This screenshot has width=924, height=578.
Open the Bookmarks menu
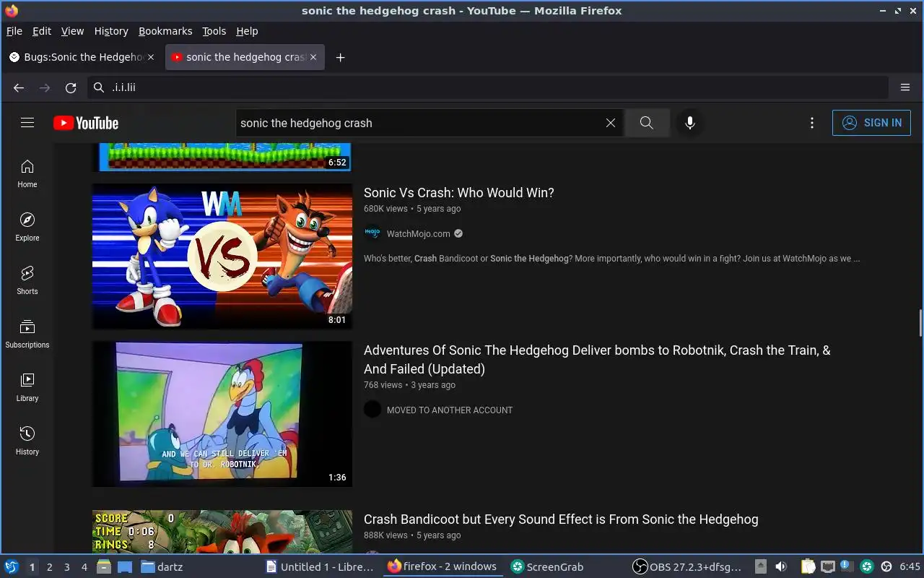tap(165, 31)
